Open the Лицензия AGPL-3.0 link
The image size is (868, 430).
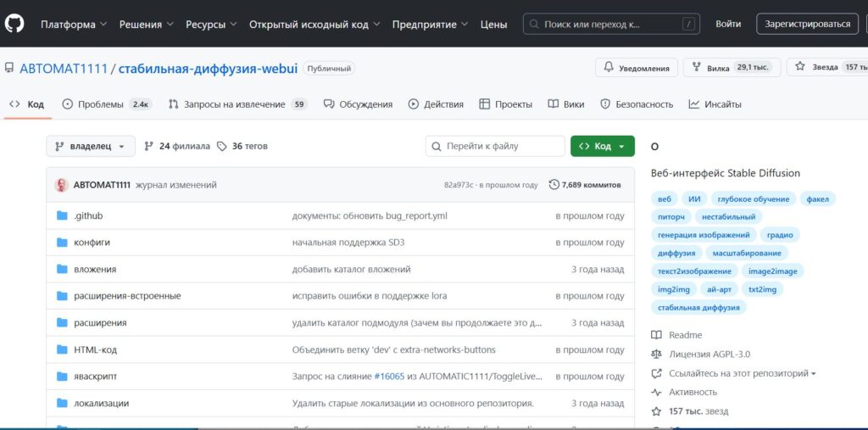(x=709, y=355)
